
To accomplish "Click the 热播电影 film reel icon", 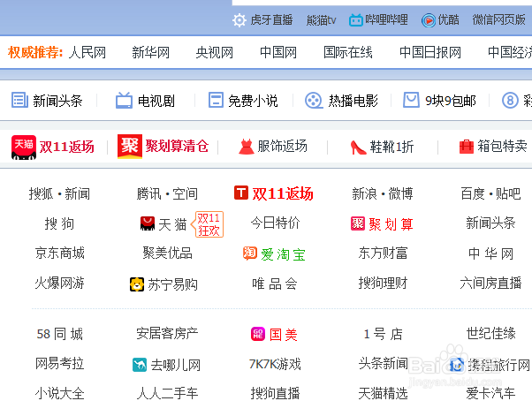I will point(314,101).
